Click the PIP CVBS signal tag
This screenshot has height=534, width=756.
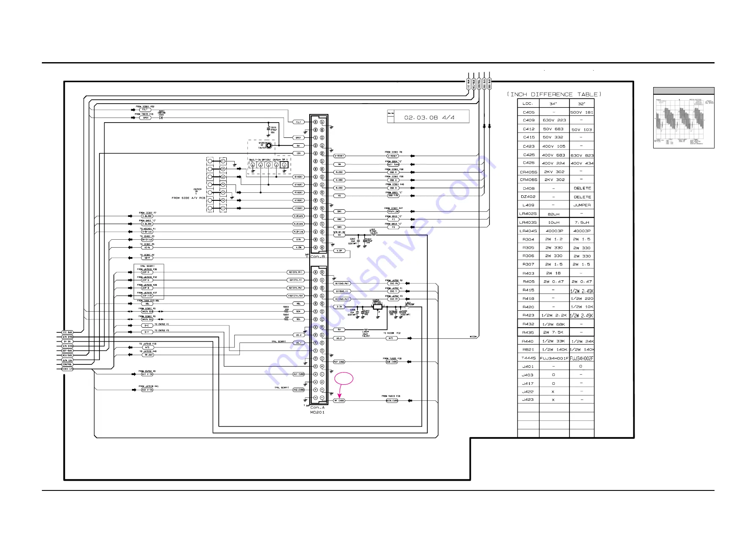tap(339, 362)
